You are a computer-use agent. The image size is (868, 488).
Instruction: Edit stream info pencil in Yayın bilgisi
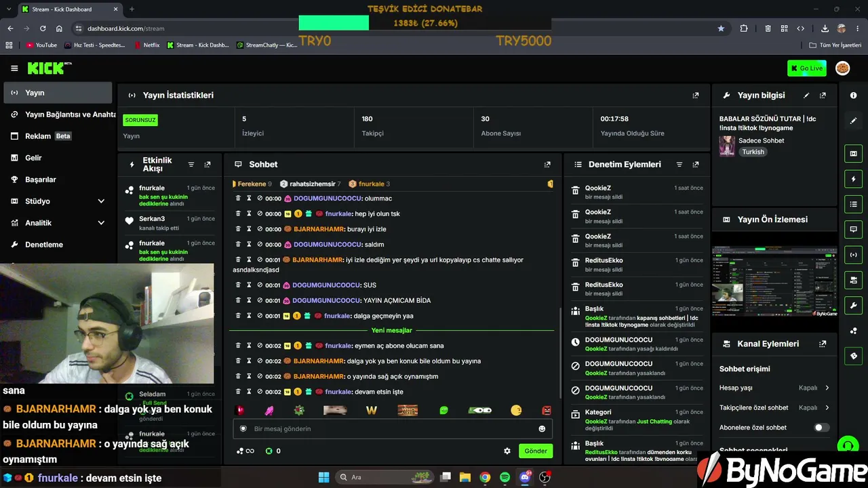(x=806, y=96)
